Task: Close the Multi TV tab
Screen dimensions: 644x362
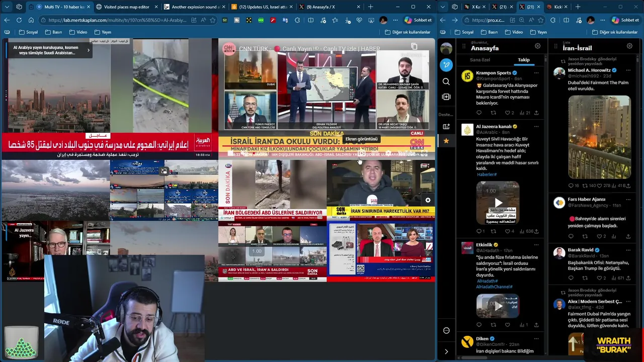Action: point(89,7)
